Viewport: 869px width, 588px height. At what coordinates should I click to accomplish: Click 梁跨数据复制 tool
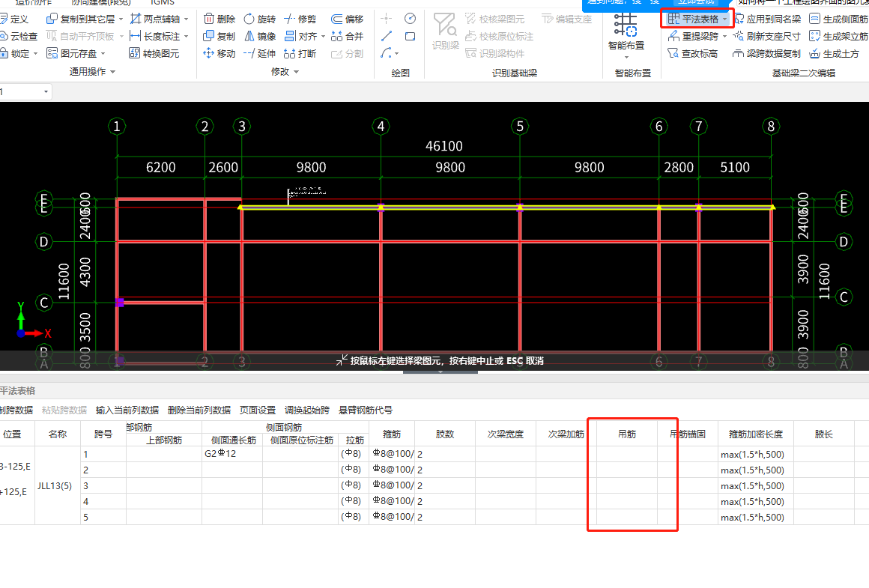(x=767, y=53)
